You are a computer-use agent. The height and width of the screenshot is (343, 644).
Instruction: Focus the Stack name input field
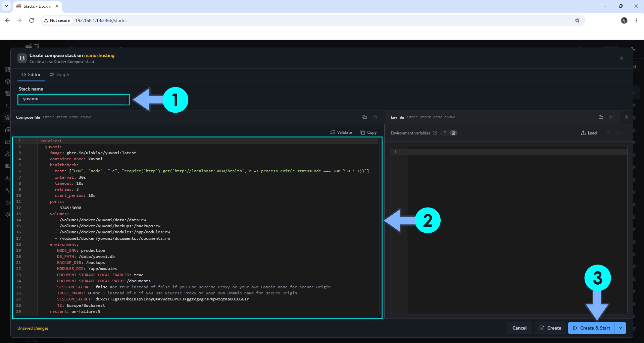(x=73, y=99)
